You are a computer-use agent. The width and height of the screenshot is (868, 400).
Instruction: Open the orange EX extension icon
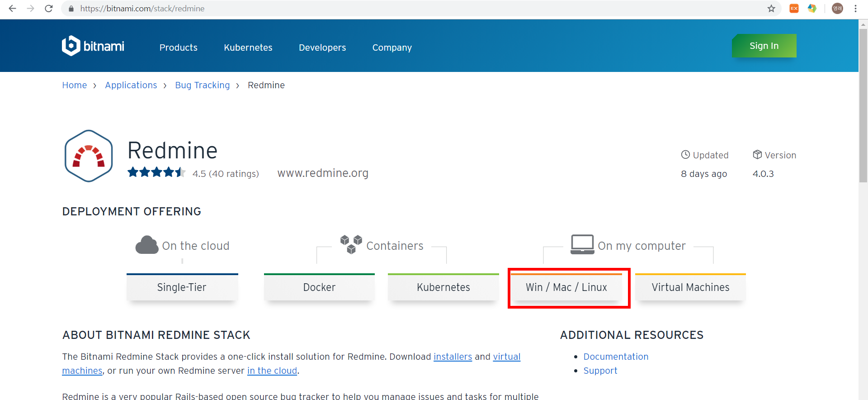(794, 9)
